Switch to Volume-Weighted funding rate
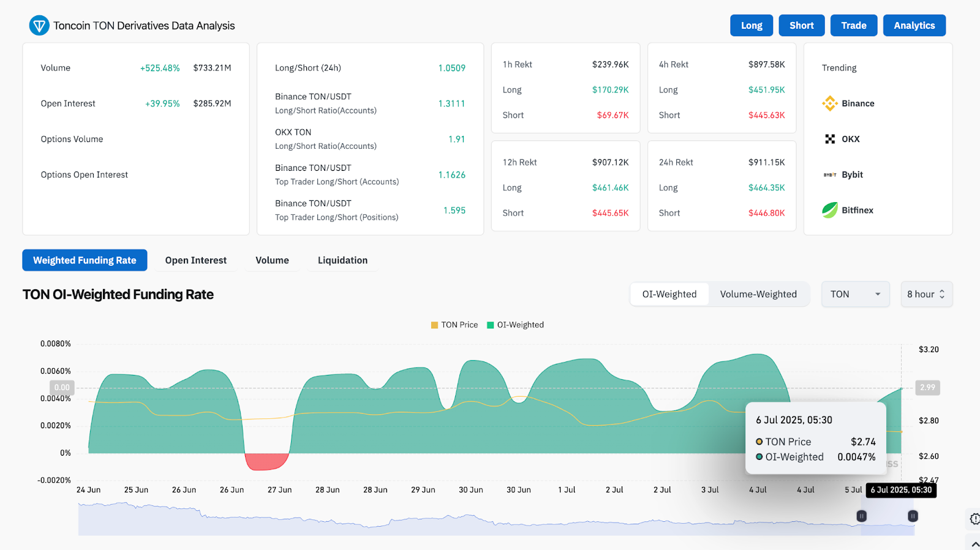Screen dimensions: 980x550 pos(758,294)
